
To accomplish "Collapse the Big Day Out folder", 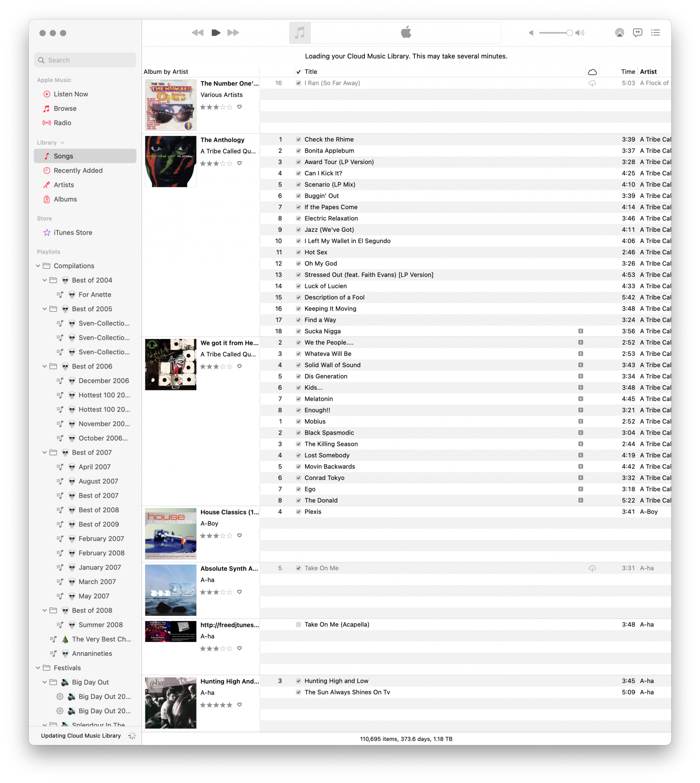I will tap(45, 682).
